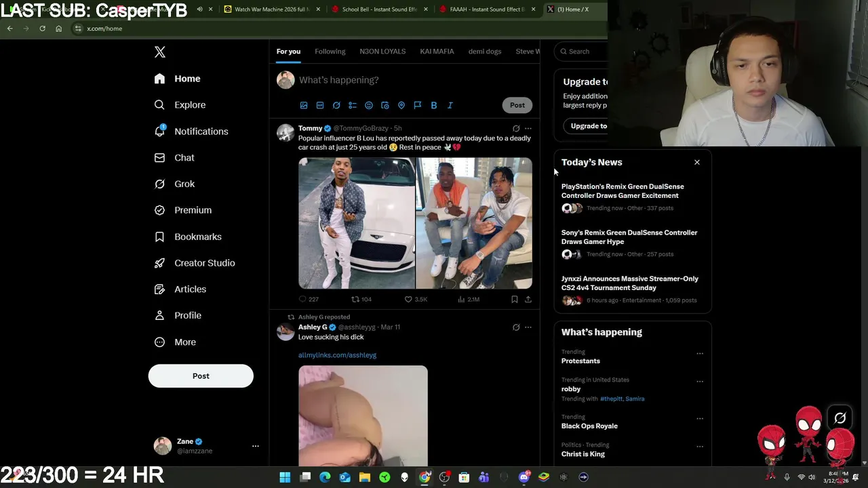Toggle italic formatting in composer

pos(450,106)
